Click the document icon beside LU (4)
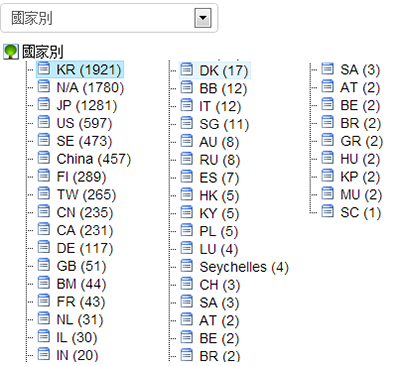400x366 pixels. [x=187, y=248]
